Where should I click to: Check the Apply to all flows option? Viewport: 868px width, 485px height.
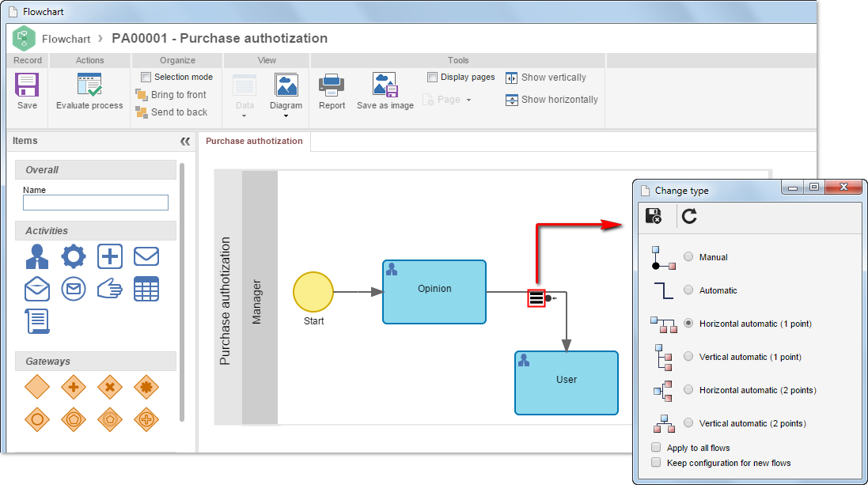(x=656, y=447)
